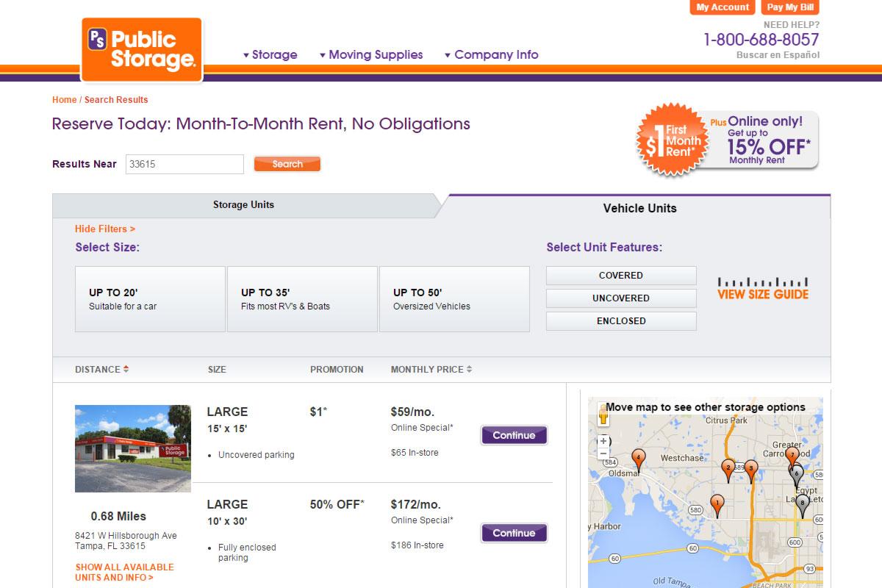The image size is (882, 588).
Task: Expand the Storage dropdown menu
Action: [270, 55]
